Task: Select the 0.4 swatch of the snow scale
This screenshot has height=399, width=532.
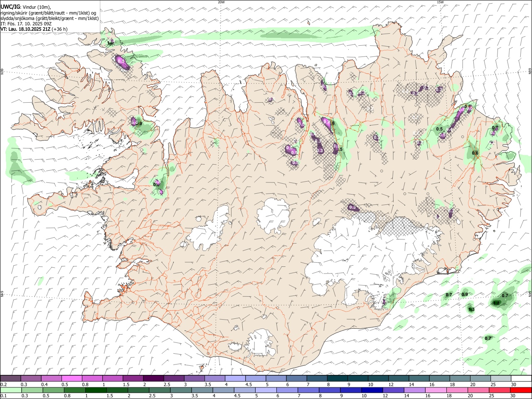Action: (x=52, y=379)
